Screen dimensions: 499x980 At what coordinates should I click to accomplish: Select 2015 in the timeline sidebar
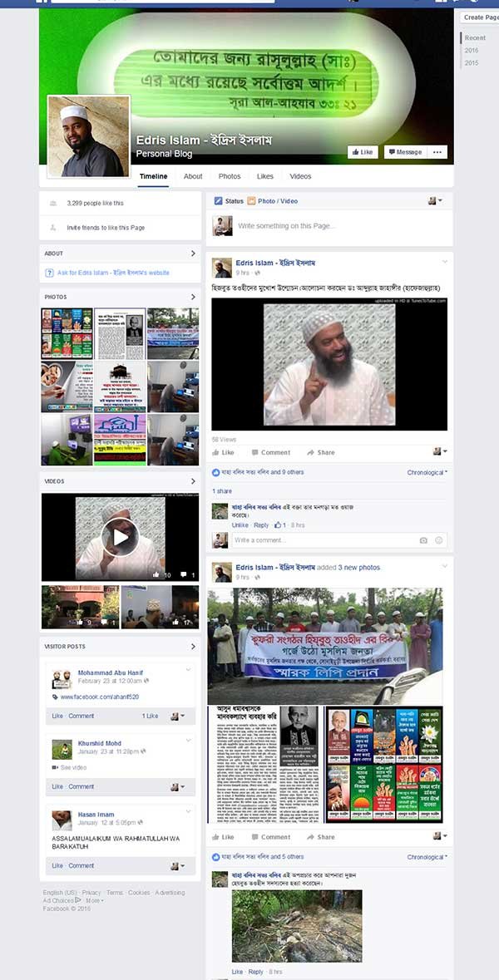coord(472,63)
